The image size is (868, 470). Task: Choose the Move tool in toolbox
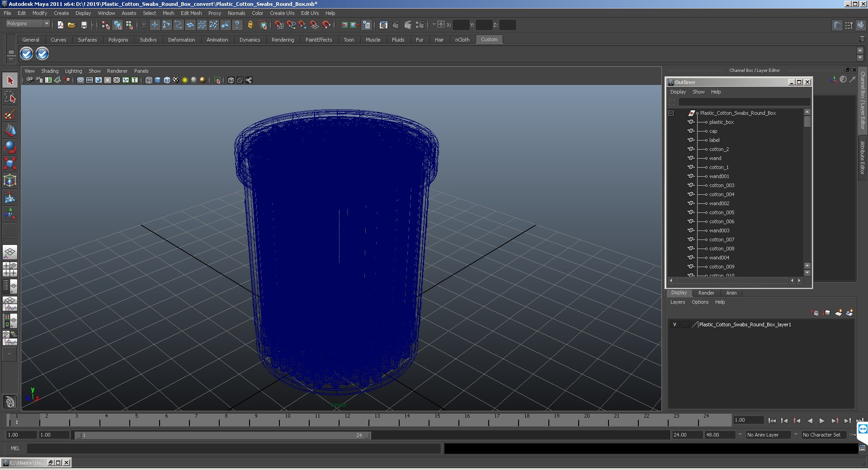10,131
